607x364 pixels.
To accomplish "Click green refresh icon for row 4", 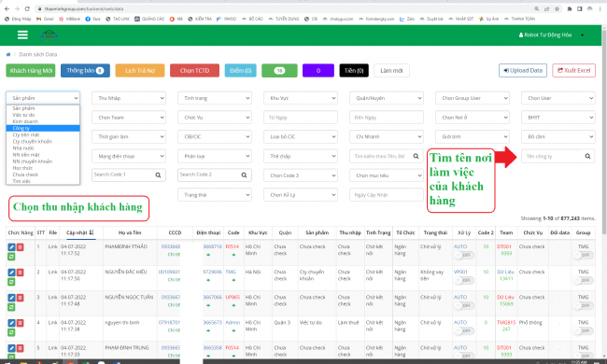I will click(x=11, y=332).
